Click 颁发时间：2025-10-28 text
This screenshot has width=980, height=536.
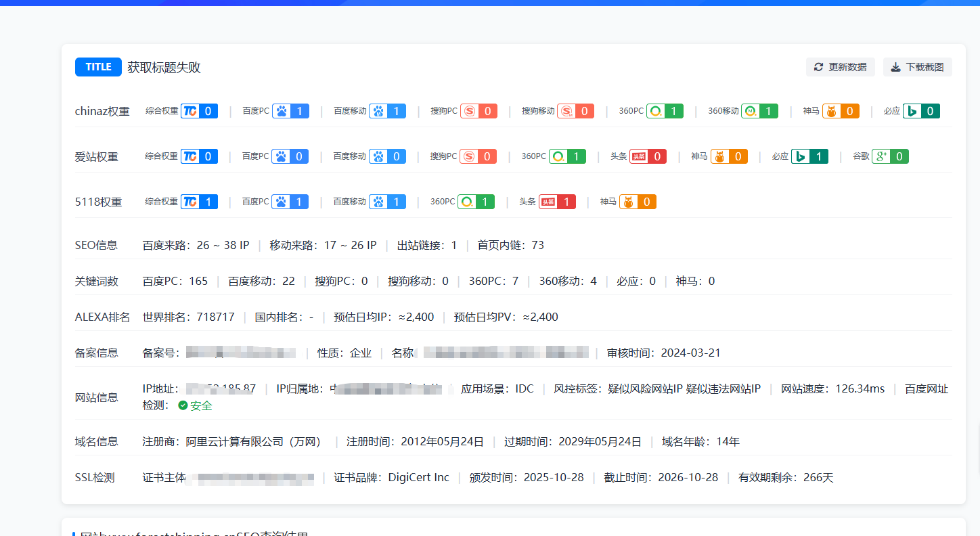[527, 477]
